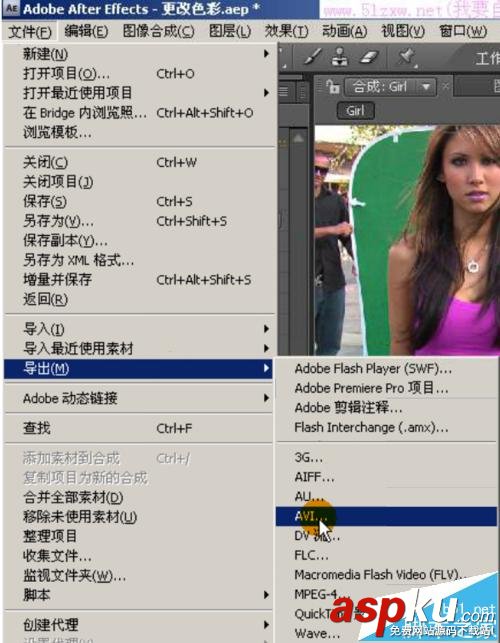Click the Girl composition preview image
This screenshot has width=500, height=643.
pyautogui.click(x=407, y=240)
